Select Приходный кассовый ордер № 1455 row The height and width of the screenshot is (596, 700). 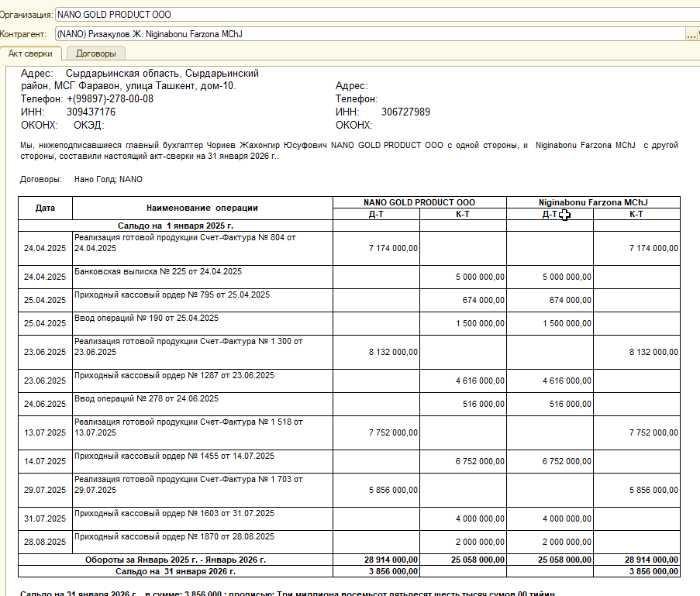[x=349, y=461]
